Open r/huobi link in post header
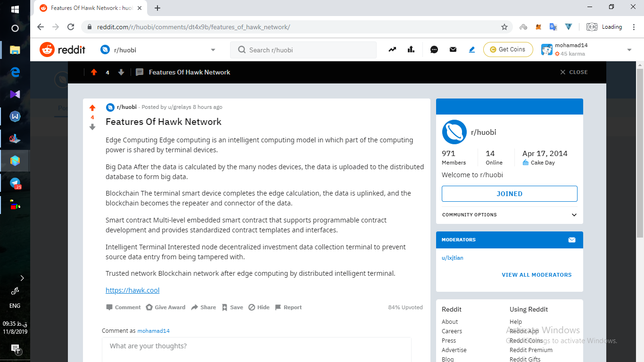The height and width of the screenshot is (362, 644). (127, 107)
